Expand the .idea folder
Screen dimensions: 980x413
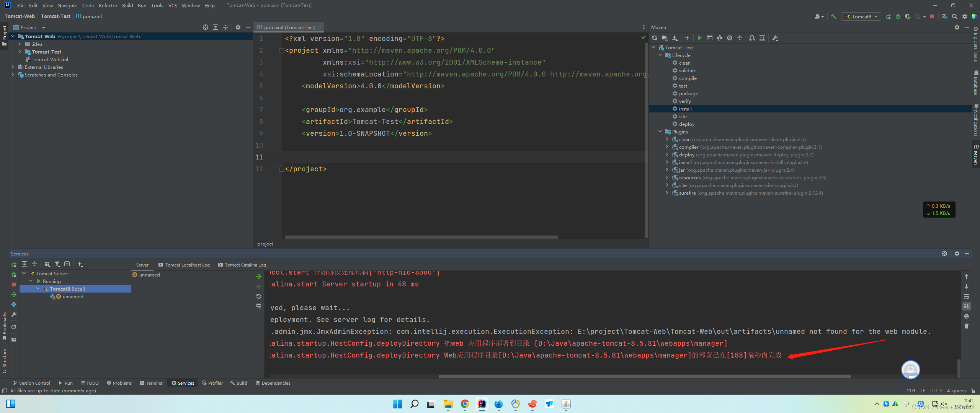pyautogui.click(x=20, y=44)
